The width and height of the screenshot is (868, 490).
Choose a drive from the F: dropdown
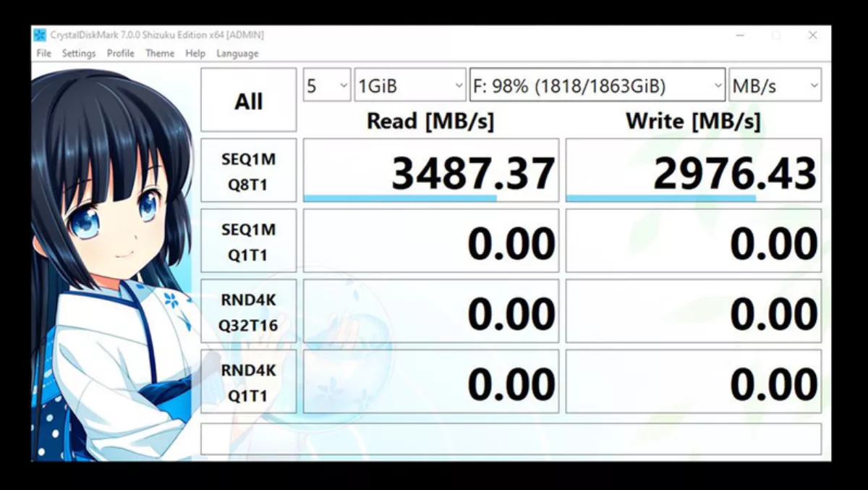point(597,86)
